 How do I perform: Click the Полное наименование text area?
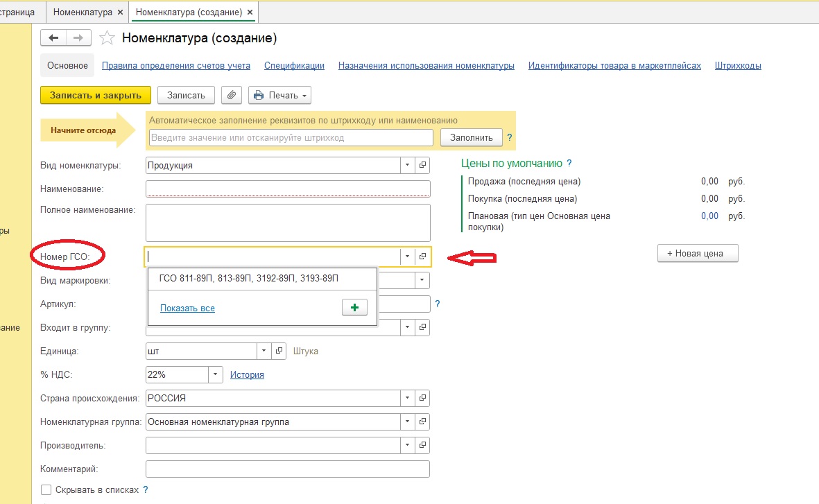288,223
